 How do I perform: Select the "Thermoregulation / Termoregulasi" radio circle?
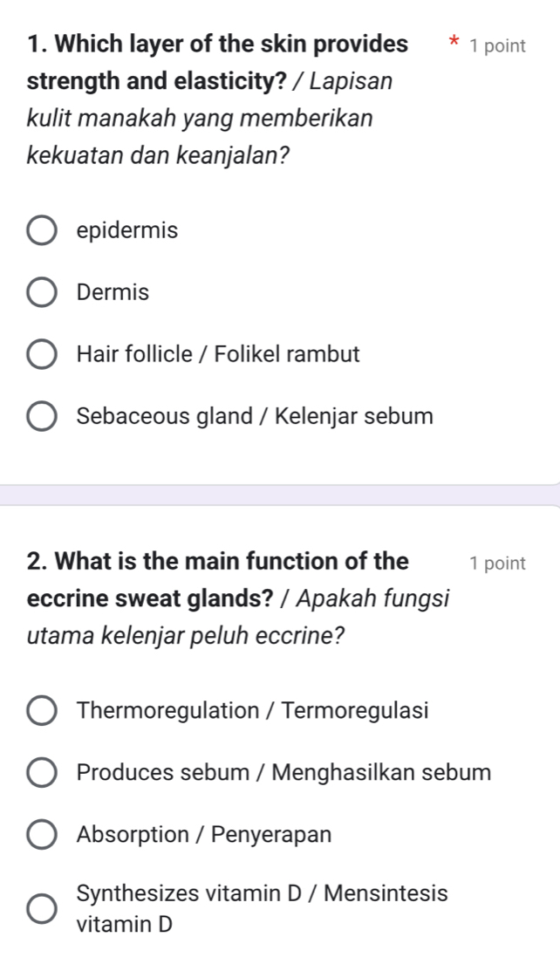pos(42,711)
